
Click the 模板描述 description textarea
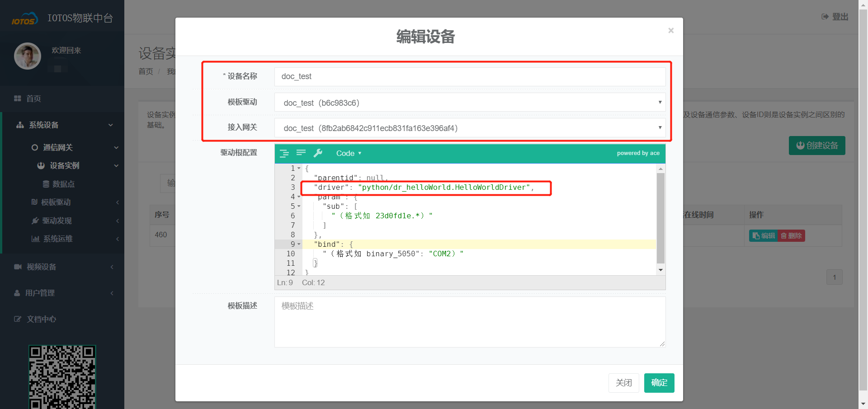470,322
